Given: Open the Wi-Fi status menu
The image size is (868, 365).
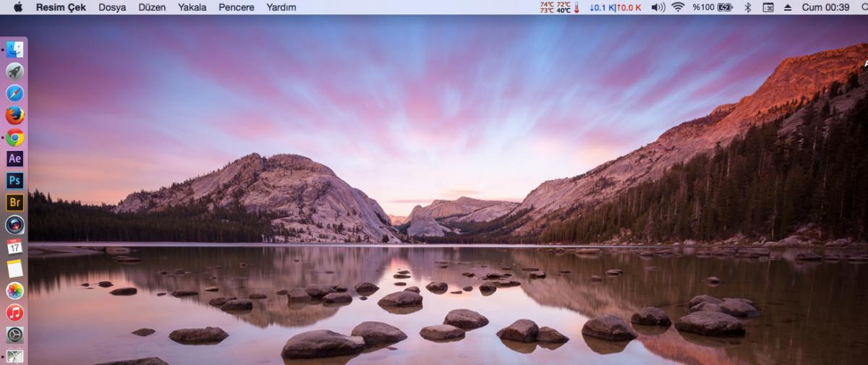Looking at the screenshot, I should 678,7.
